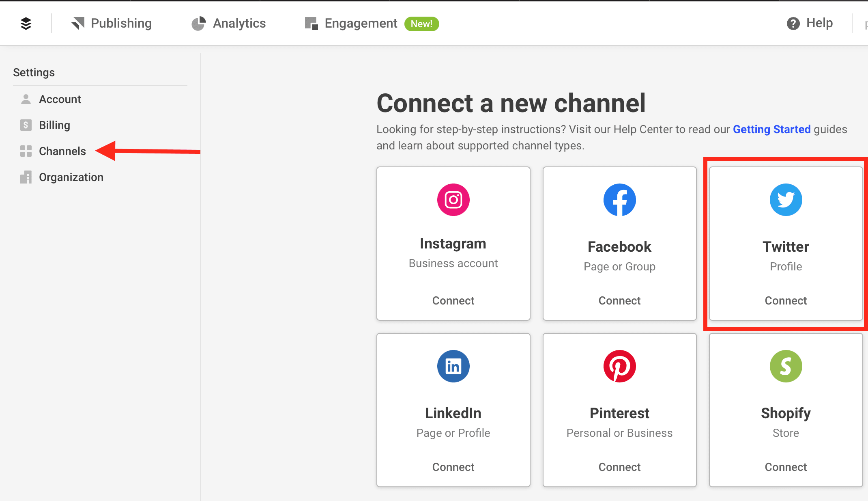Click the green New! badge
Image resolution: width=868 pixels, height=501 pixels.
click(422, 24)
